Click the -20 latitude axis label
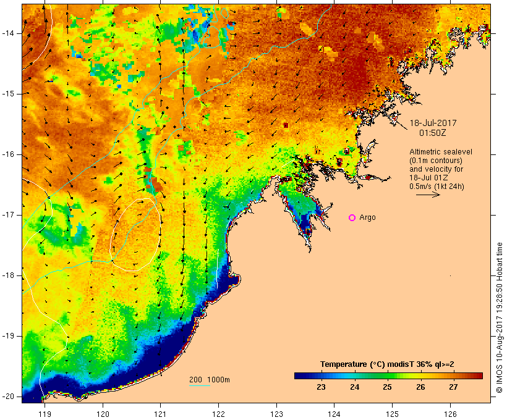Image resolution: width=507 pixels, height=420 pixels. (x=8, y=397)
